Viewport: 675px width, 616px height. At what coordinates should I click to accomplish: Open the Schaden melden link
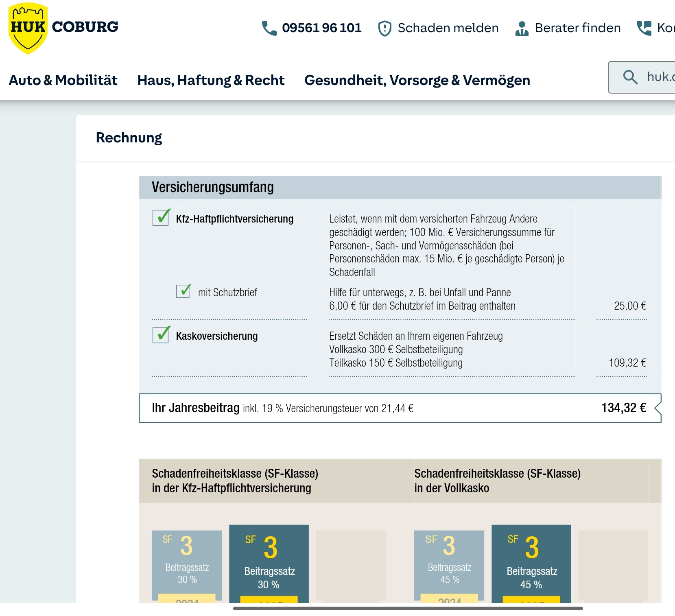coord(448,28)
